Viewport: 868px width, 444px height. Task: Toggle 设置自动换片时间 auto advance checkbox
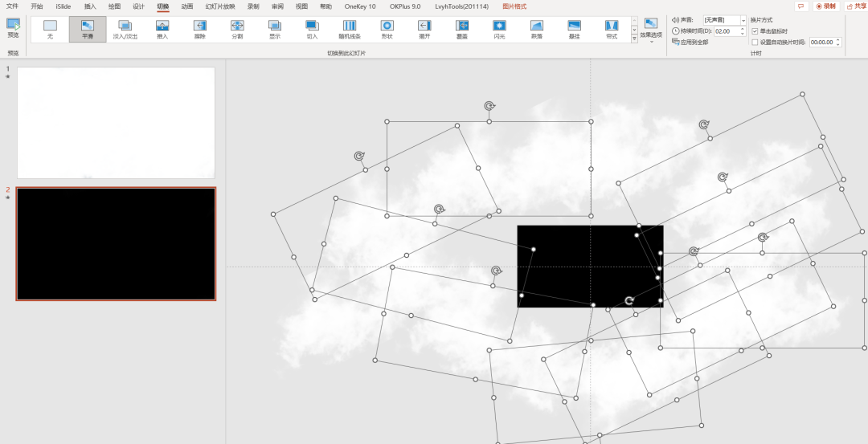point(755,42)
